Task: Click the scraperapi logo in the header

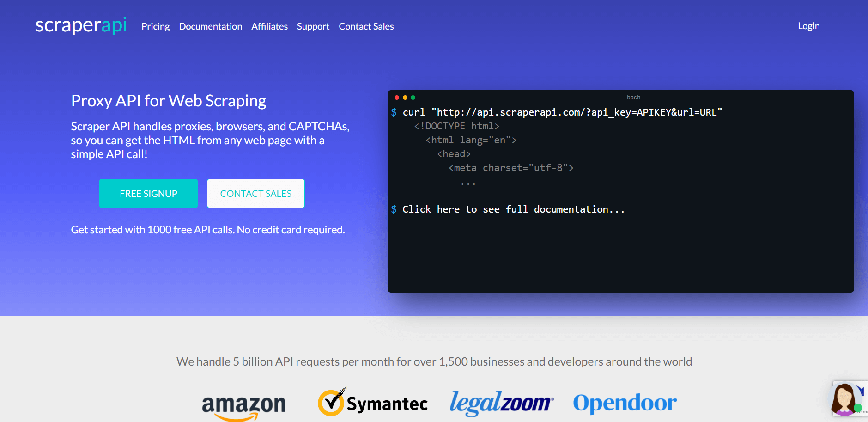Action: 81,25
